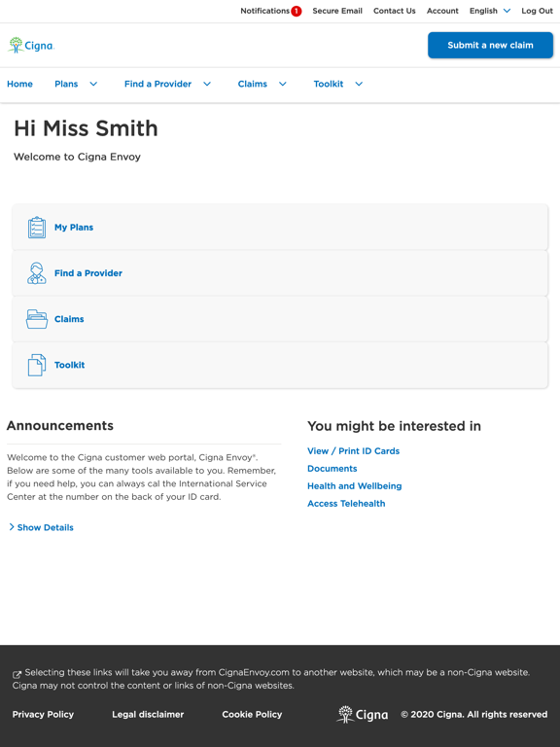Click Welcome to Cigna Envoy subtitle
This screenshot has height=747, width=560.
(x=77, y=157)
